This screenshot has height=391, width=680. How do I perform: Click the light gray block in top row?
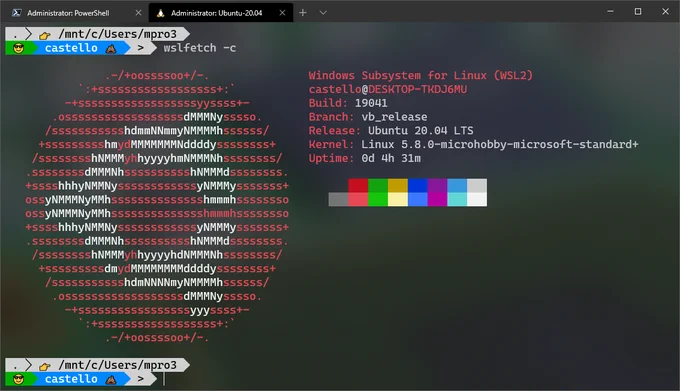(477, 185)
